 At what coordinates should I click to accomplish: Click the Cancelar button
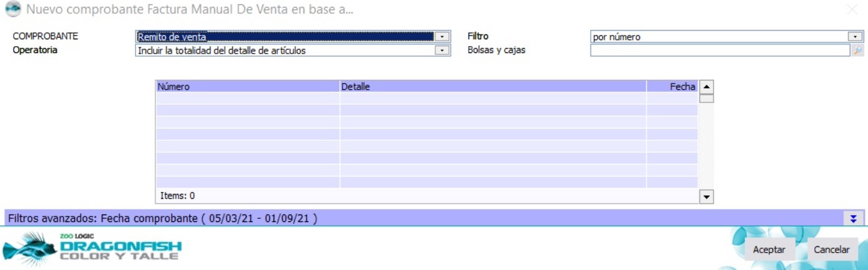[x=832, y=249]
